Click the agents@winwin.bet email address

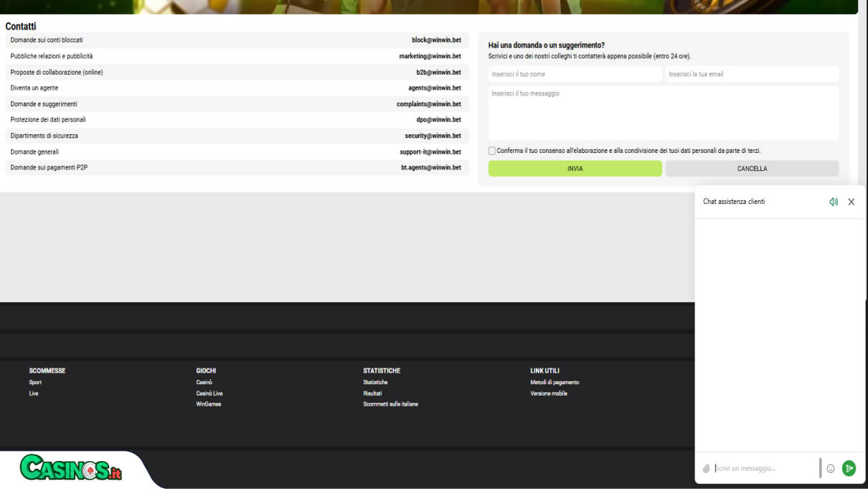pyautogui.click(x=435, y=88)
